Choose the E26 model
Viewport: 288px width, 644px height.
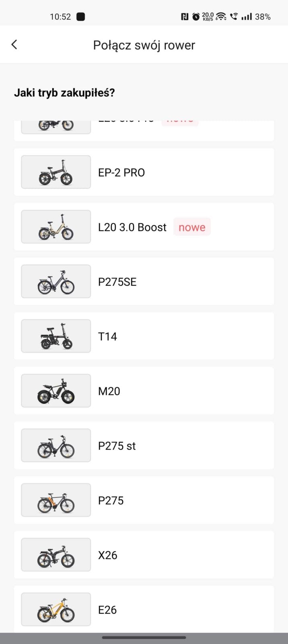pos(107,610)
